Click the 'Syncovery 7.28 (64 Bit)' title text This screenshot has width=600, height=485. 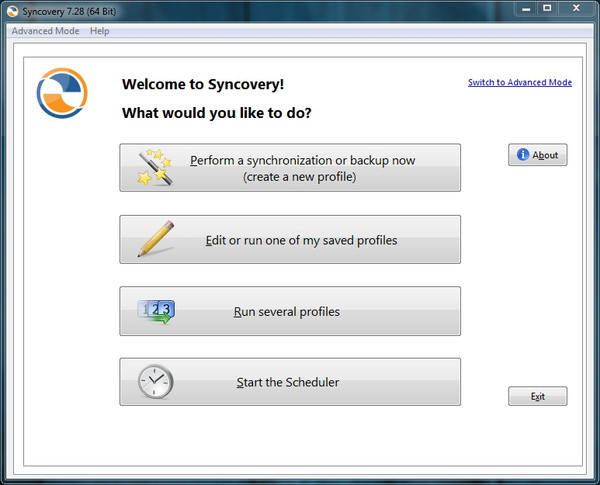[69, 11]
